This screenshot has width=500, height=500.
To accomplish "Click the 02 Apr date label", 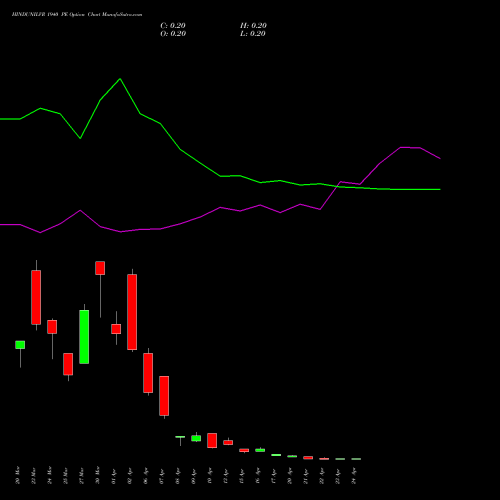I will point(129,476).
